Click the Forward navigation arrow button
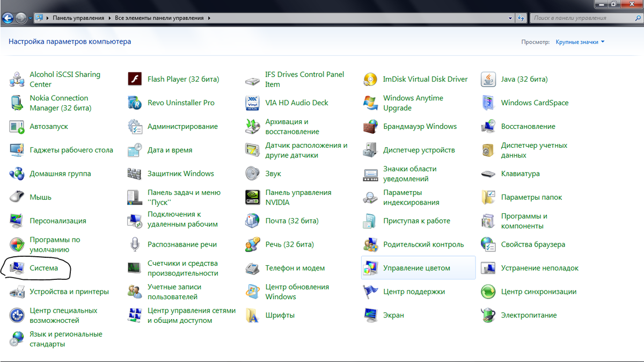 point(21,18)
